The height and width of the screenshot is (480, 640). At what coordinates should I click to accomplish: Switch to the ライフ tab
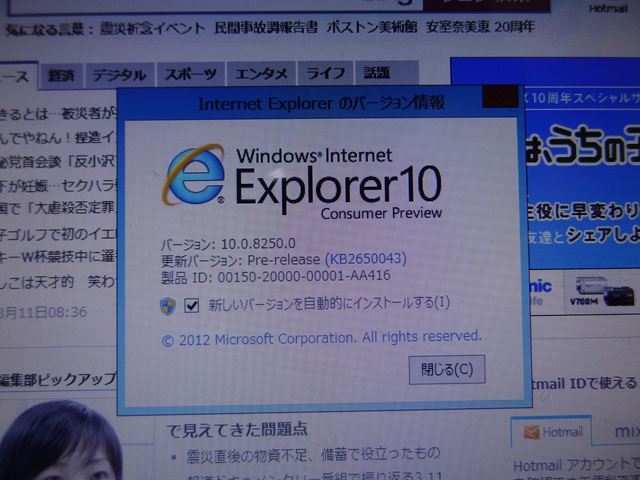pyautogui.click(x=325, y=73)
